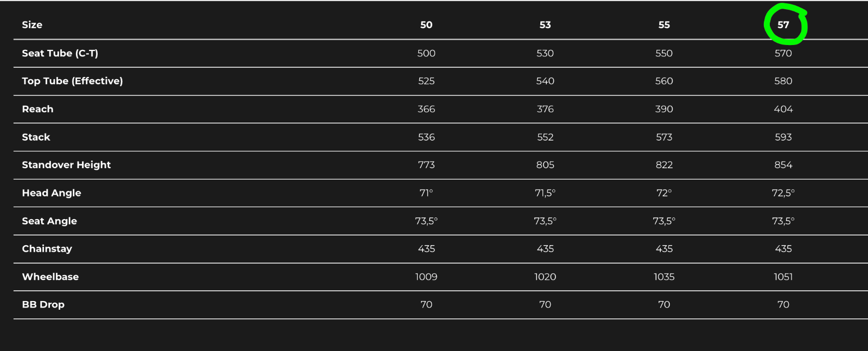Click the size 53 column header
This screenshot has width=868, height=351.
pos(545,25)
